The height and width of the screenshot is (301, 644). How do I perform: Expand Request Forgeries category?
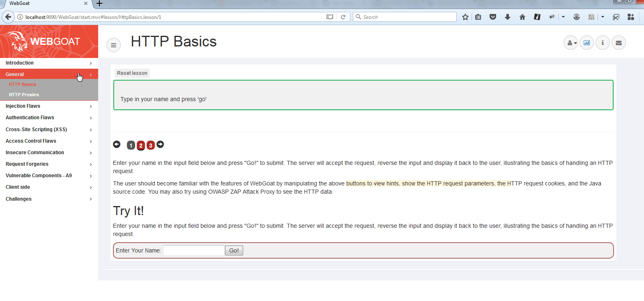[49, 164]
